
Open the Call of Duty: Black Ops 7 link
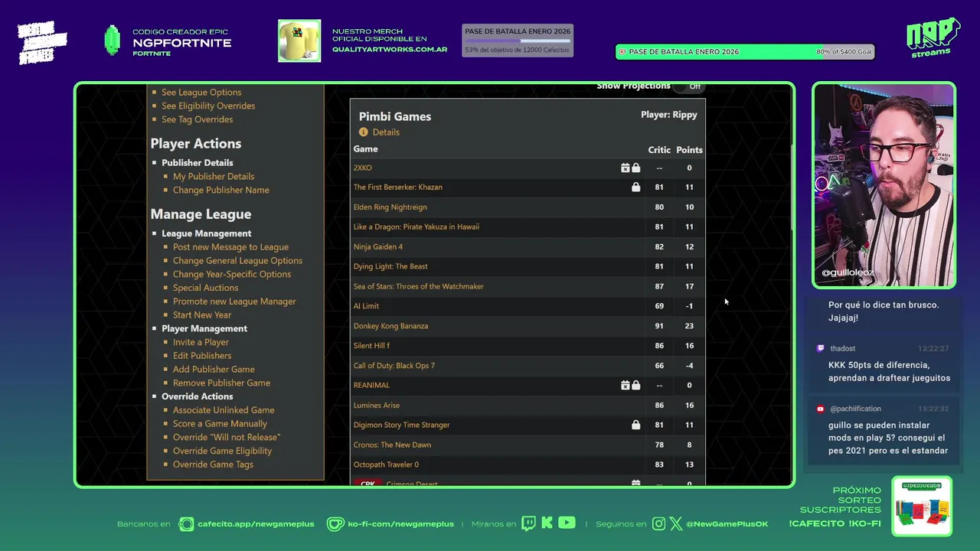coord(394,365)
